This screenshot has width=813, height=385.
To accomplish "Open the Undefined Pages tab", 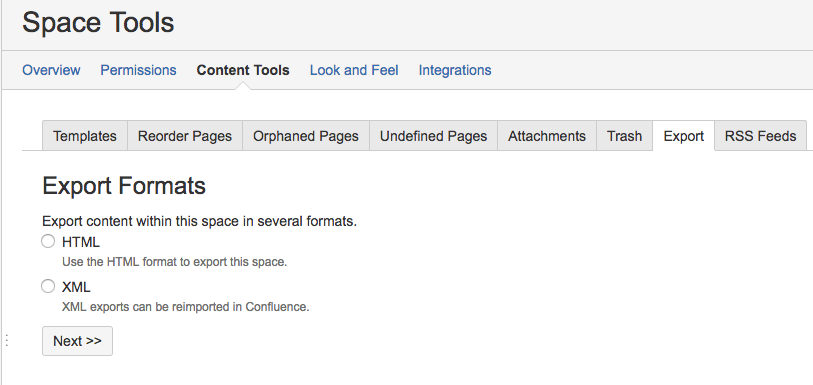I will [433, 136].
